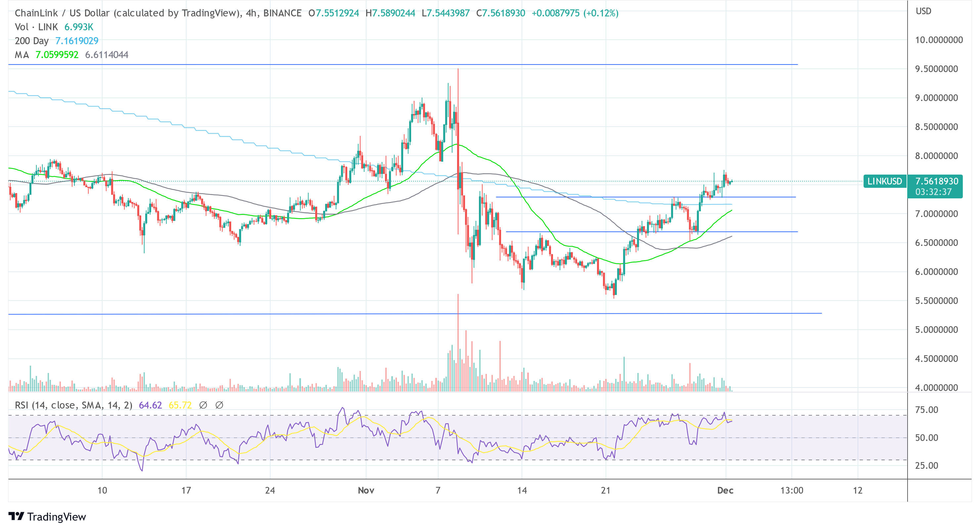Click the 4.0000000 price axis label
Viewport: 980px width, 531px height.
point(936,388)
